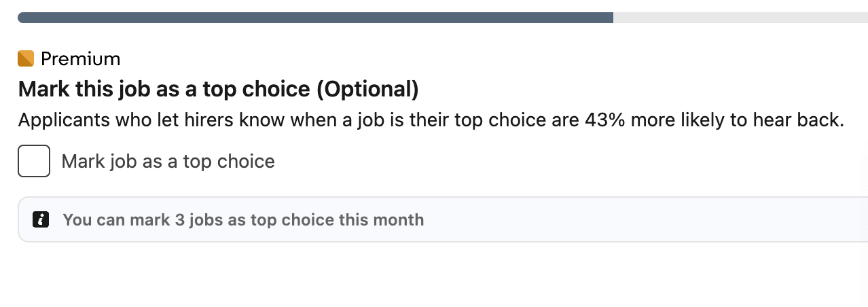
Task: Click the filled dark portion of the progress bar
Action: (x=315, y=18)
